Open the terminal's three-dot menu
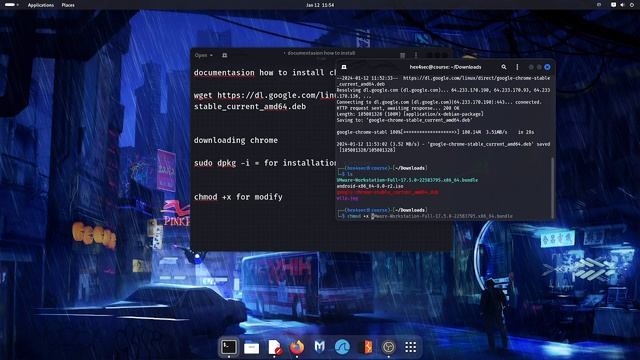 point(517,67)
